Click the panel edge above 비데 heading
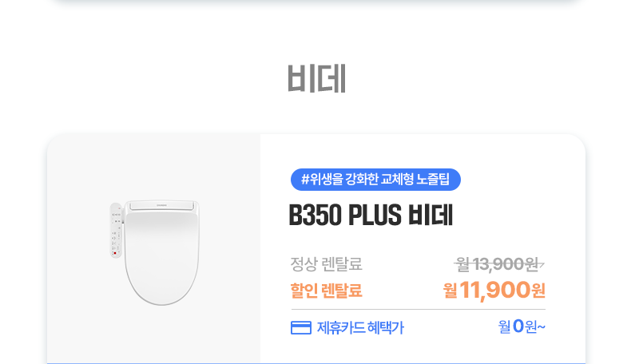This screenshot has width=639, height=364. (316, 2)
